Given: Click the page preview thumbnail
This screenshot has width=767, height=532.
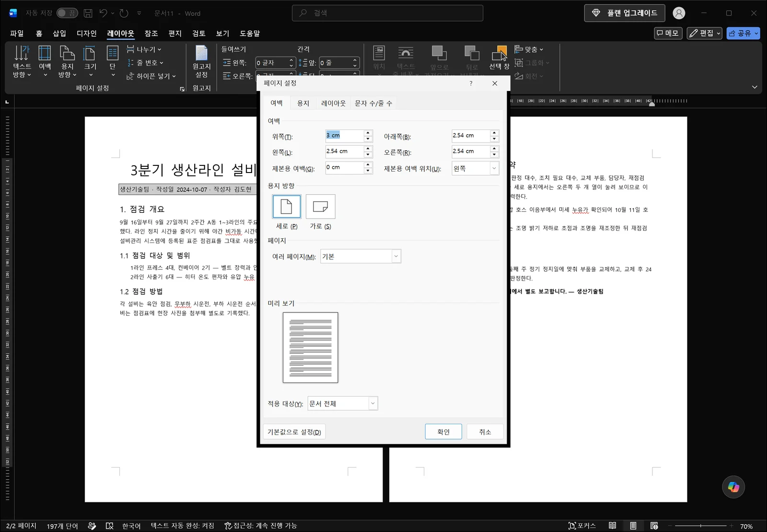Looking at the screenshot, I should [x=310, y=347].
